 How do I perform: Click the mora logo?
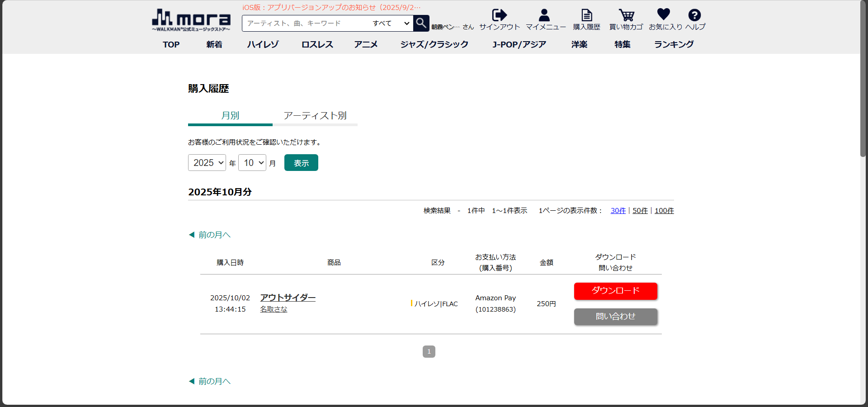click(191, 20)
